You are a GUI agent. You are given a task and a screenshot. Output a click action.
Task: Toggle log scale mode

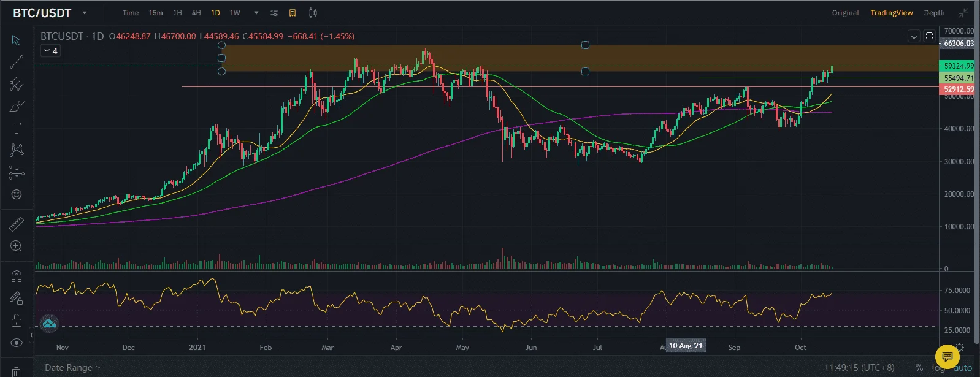click(x=938, y=368)
